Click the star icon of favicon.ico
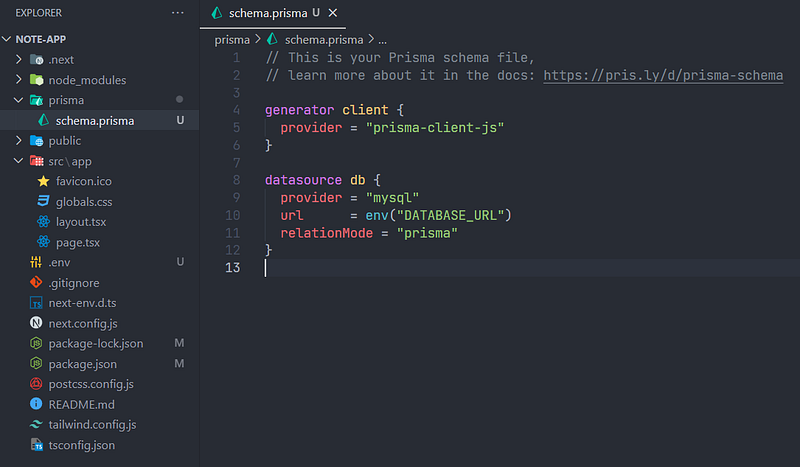 pyautogui.click(x=43, y=181)
